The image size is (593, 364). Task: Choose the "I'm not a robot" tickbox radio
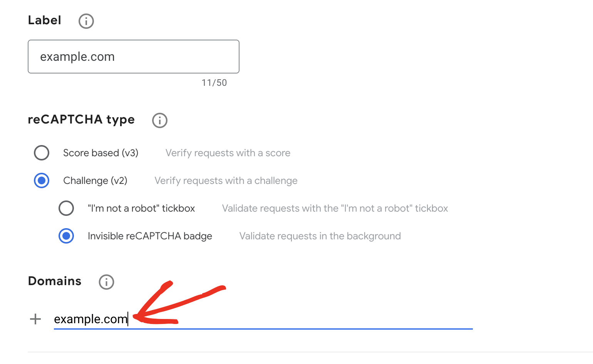[x=66, y=208]
